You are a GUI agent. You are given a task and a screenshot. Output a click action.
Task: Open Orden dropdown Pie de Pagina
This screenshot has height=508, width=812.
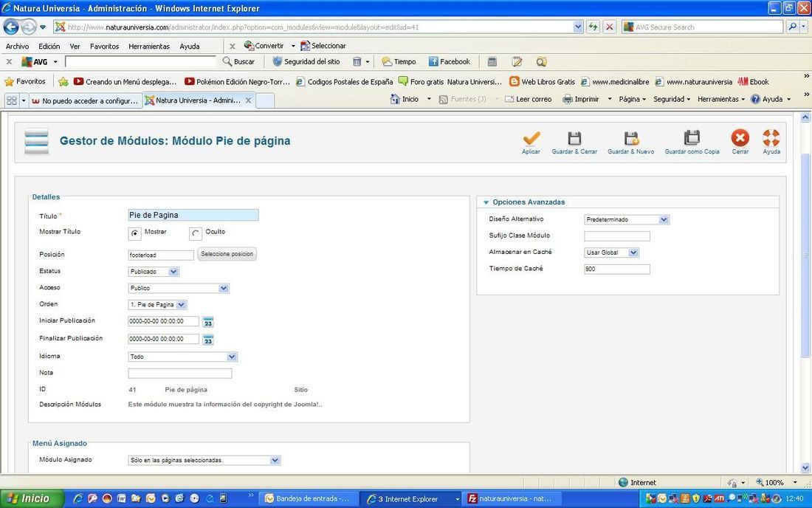pyautogui.click(x=157, y=304)
